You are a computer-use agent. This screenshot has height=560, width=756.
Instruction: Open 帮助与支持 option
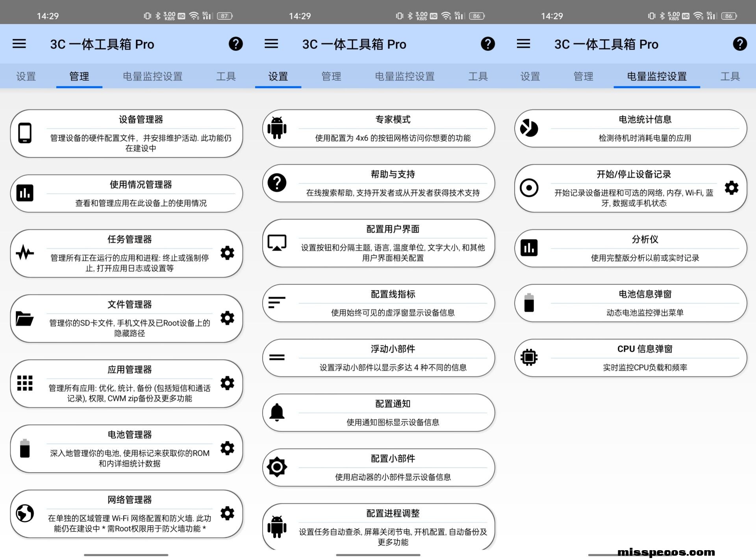pyautogui.click(x=378, y=183)
